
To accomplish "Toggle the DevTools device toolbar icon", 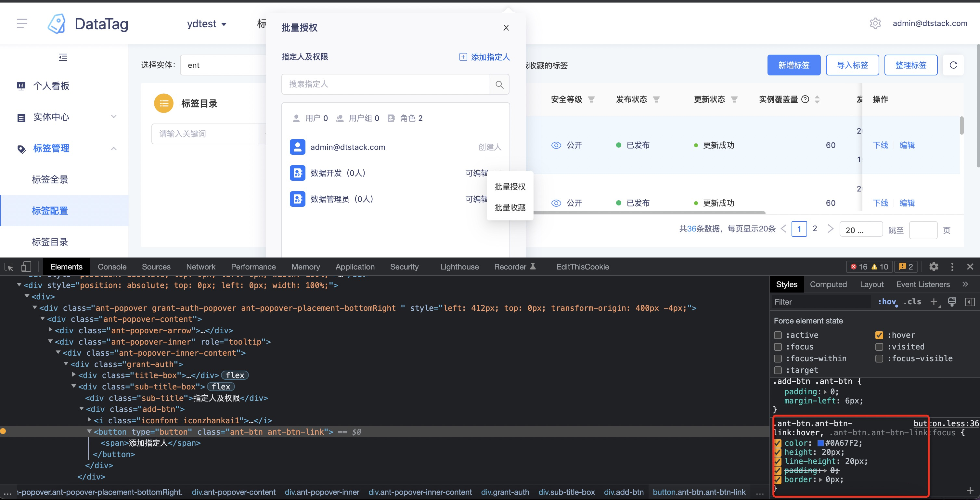I will pyautogui.click(x=26, y=266).
